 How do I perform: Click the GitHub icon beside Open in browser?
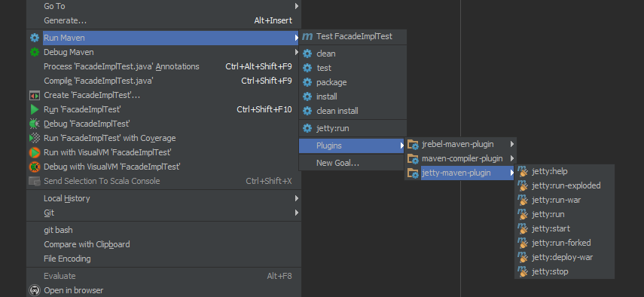tap(35, 290)
